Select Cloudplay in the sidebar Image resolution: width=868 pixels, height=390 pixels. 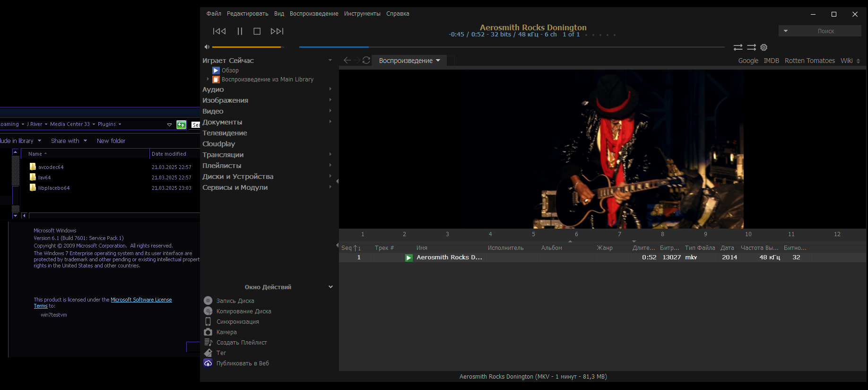(218, 144)
